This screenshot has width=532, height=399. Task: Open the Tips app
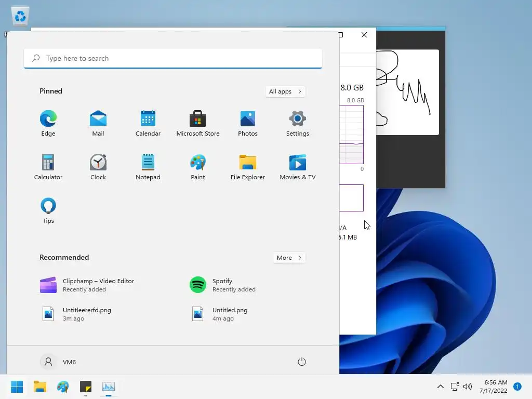point(48,211)
